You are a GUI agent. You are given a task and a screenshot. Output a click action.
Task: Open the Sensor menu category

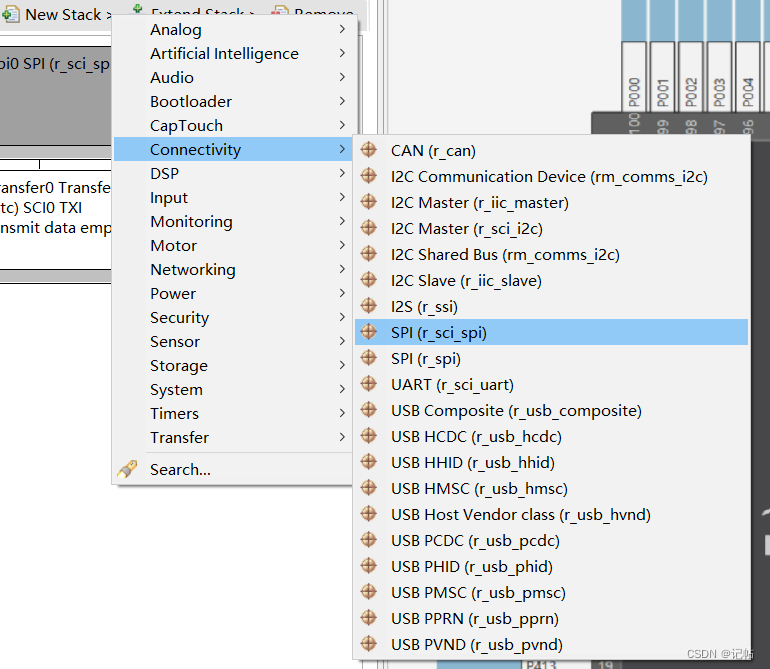click(233, 341)
